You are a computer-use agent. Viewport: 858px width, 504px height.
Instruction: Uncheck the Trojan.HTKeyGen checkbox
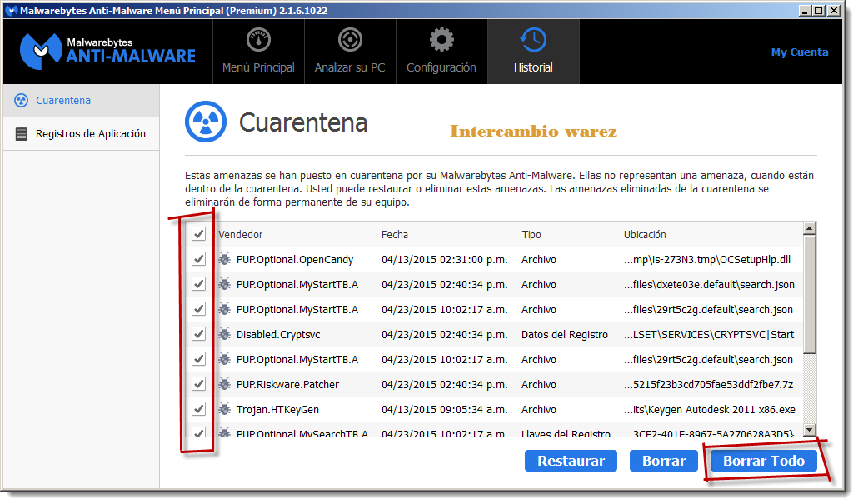pos(198,409)
